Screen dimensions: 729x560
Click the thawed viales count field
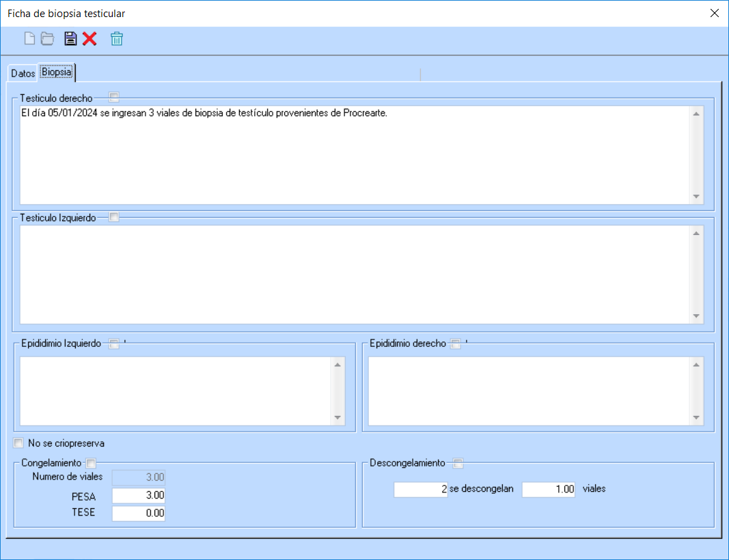(549, 490)
